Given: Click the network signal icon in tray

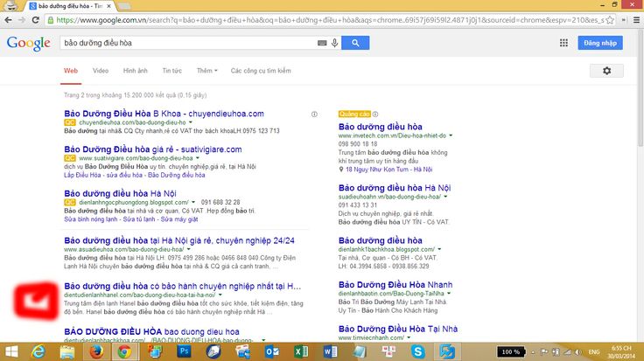Looking at the screenshot, I should point(567,352).
